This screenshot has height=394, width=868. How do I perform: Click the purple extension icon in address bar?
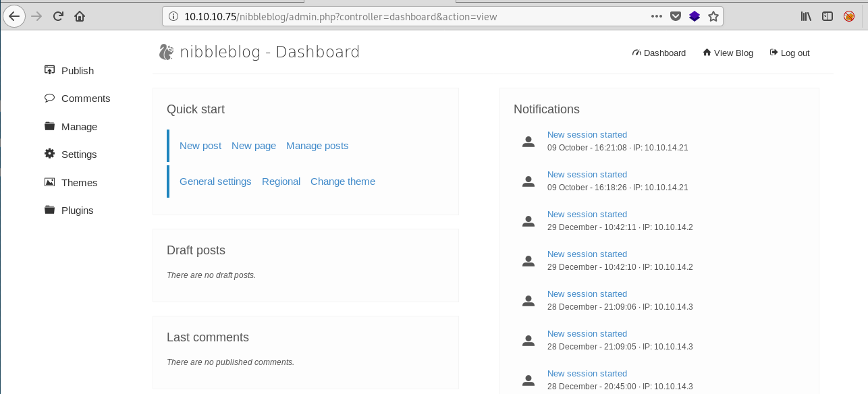(x=695, y=16)
